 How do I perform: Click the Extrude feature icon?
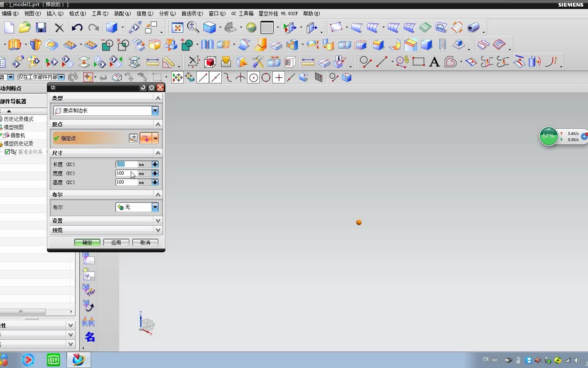pos(15,44)
